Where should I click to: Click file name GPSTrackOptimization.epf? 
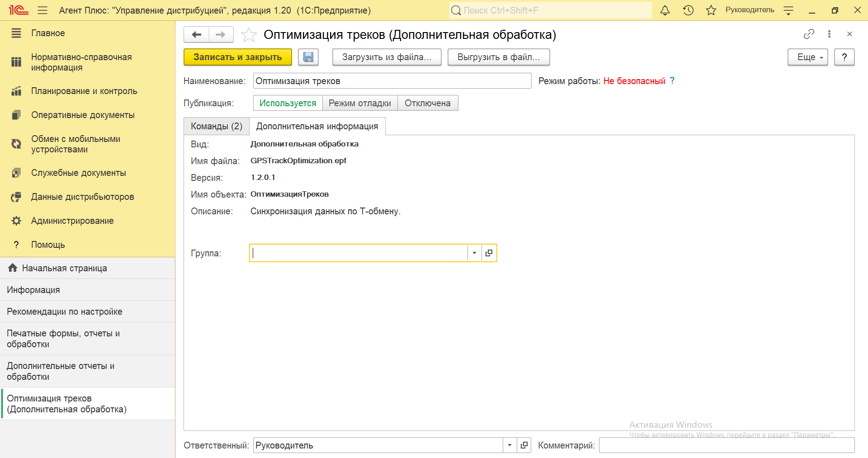[298, 161]
